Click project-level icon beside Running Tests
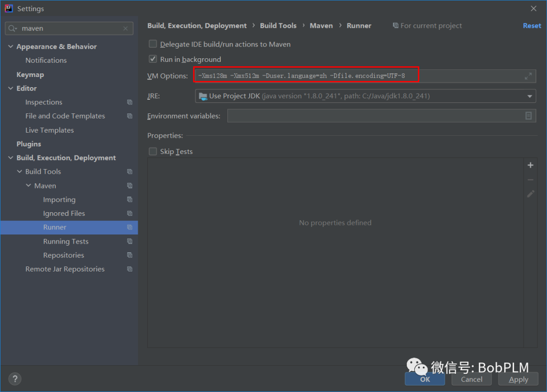The image size is (547, 392). (x=130, y=242)
